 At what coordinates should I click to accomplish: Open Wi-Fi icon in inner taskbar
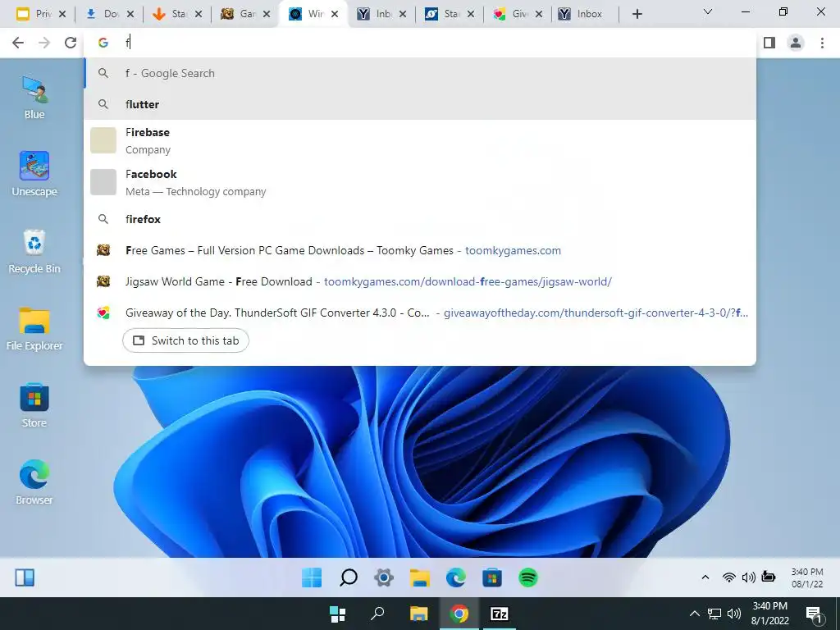click(728, 577)
